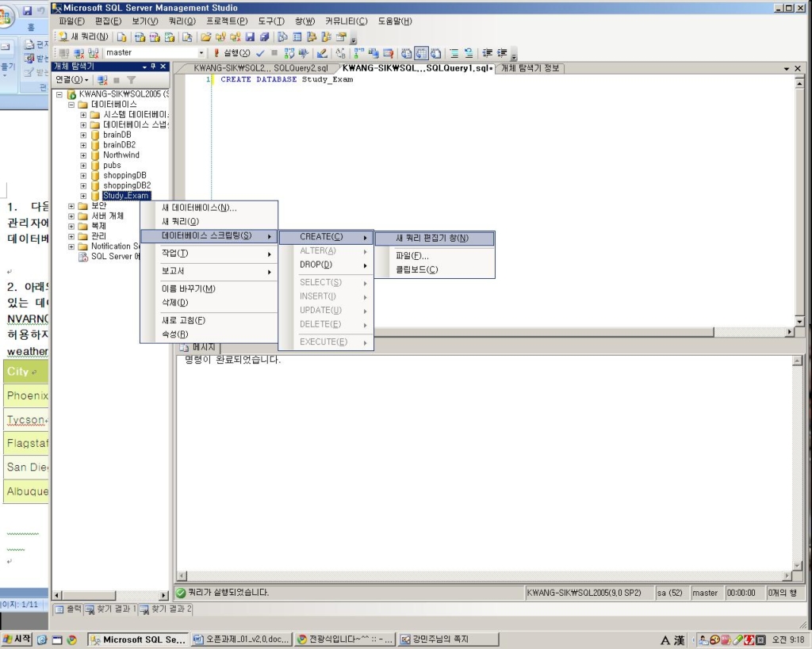
Task: Click the Change Connection icon in query toolbar
Action: (94, 53)
